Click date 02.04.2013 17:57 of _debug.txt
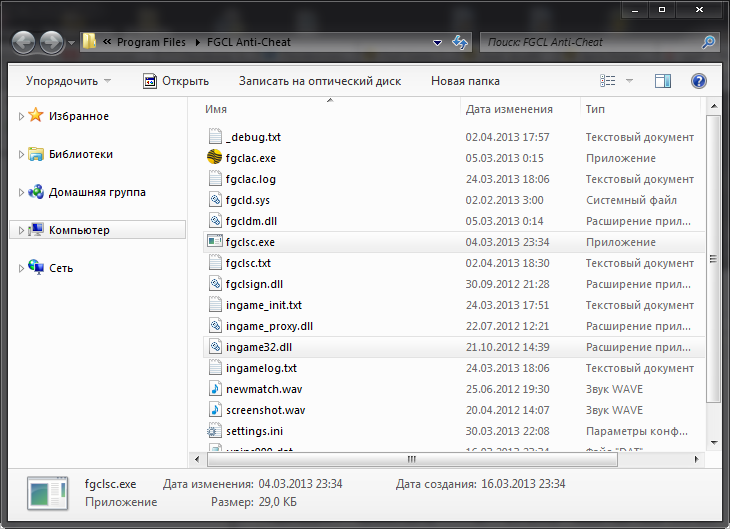The height and width of the screenshot is (529, 730). pos(507,137)
